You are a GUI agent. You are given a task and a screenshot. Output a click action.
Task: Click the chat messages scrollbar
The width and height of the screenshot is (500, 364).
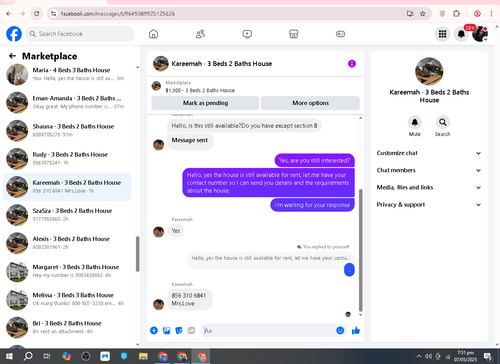360,250
